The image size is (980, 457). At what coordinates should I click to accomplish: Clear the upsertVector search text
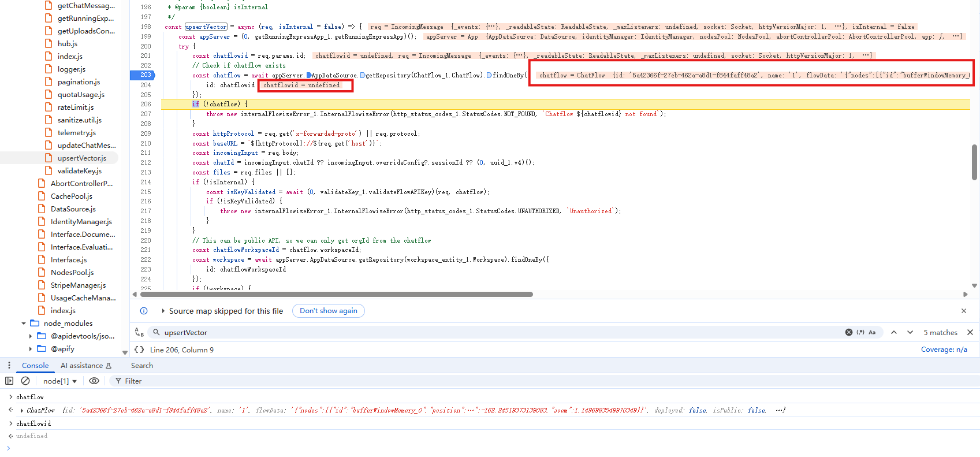pyautogui.click(x=848, y=332)
